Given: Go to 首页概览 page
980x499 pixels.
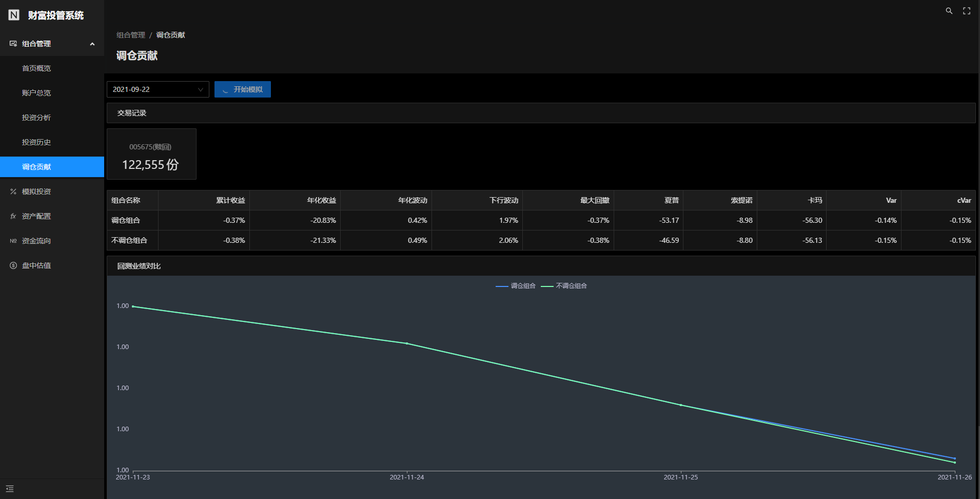Looking at the screenshot, I should click(36, 68).
